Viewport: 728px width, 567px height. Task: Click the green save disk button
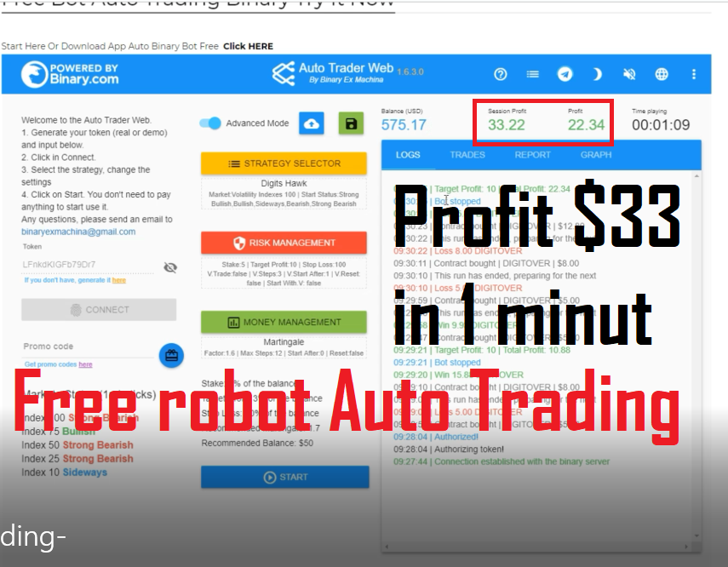pos(351,123)
